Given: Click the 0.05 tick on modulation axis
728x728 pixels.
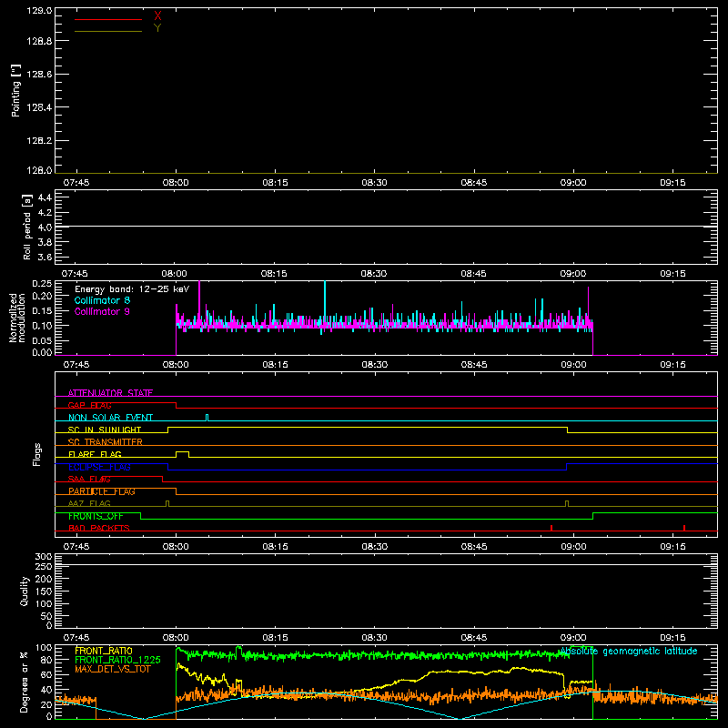Looking at the screenshot, I should (x=42, y=340).
